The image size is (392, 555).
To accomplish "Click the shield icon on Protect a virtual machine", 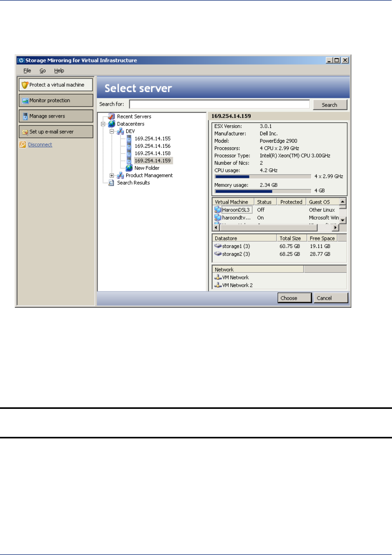I will [25, 85].
